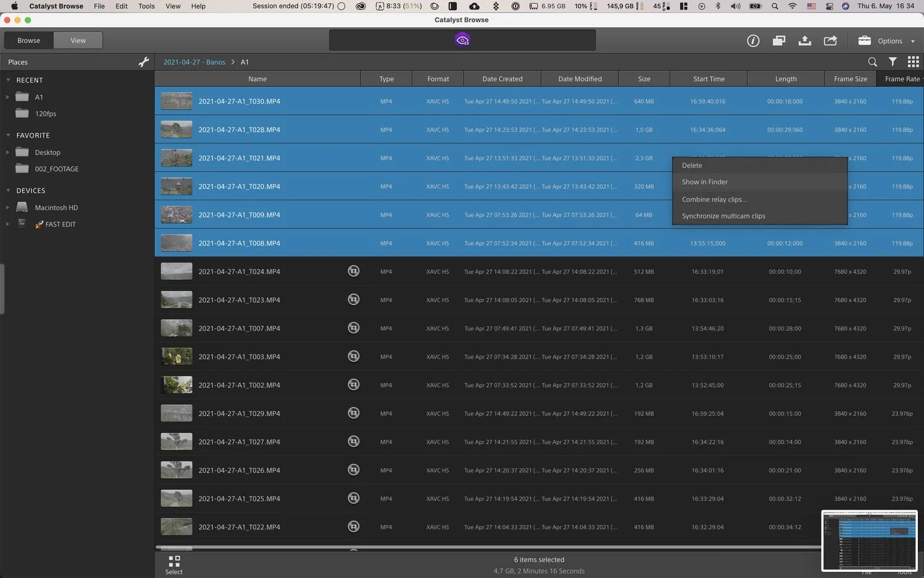Click thumbnail of T030.MP4 clip

click(176, 101)
